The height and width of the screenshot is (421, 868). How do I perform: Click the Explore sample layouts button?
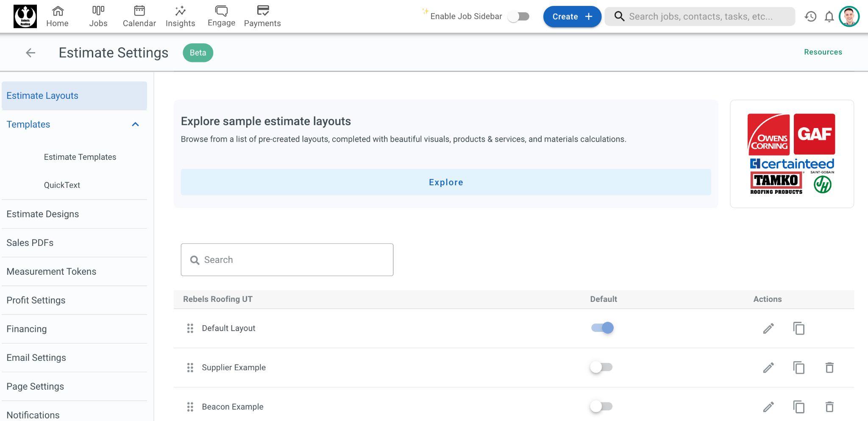click(x=445, y=182)
